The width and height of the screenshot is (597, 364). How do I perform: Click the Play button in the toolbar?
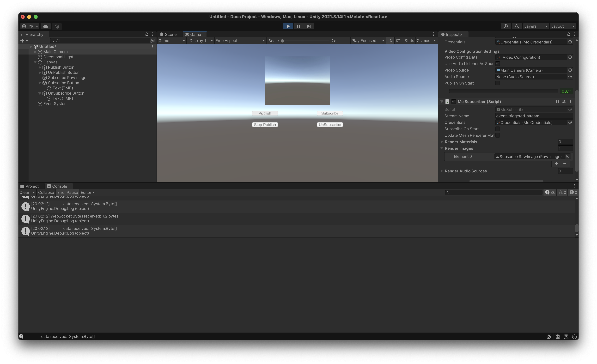(288, 26)
